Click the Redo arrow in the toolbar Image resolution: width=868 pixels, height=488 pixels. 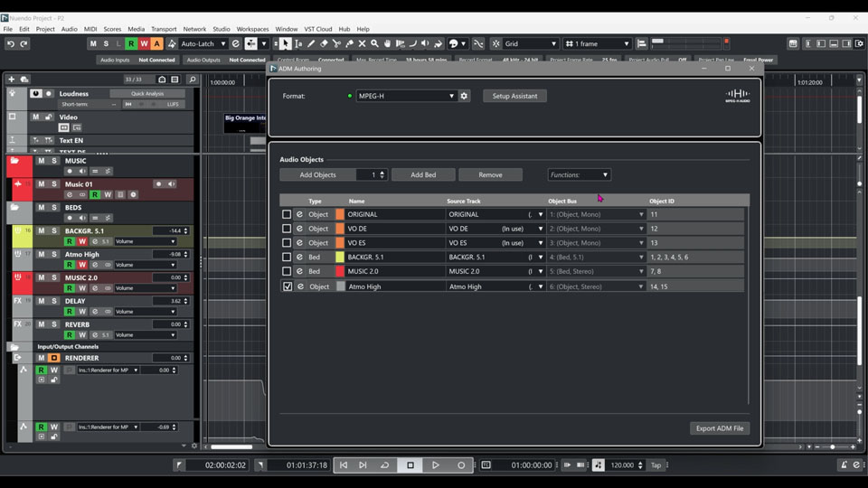[x=24, y=43]
